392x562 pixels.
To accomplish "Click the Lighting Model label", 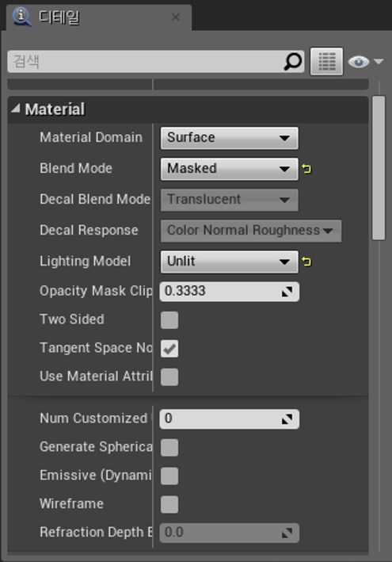I will click(86, 262).
